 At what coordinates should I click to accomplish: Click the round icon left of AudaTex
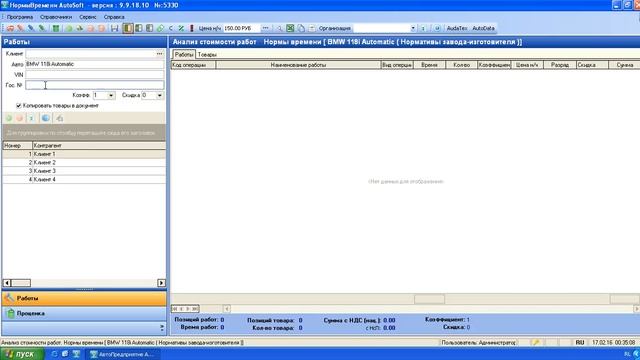tap(437, 28)
